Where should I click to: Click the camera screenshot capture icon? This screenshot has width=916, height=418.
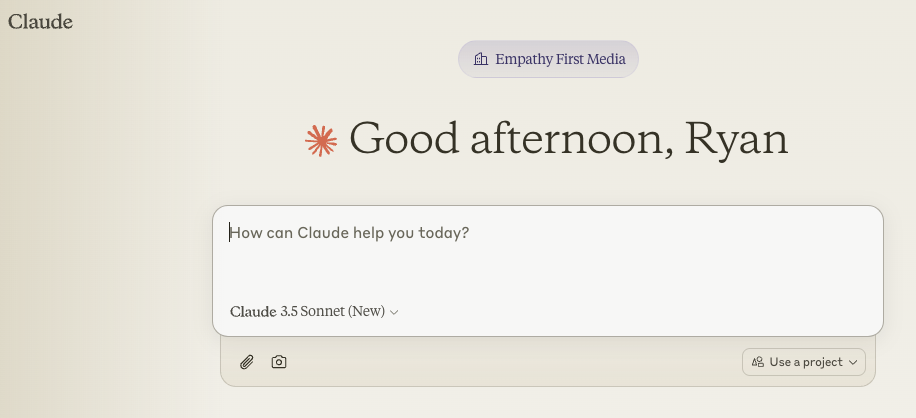279,362
